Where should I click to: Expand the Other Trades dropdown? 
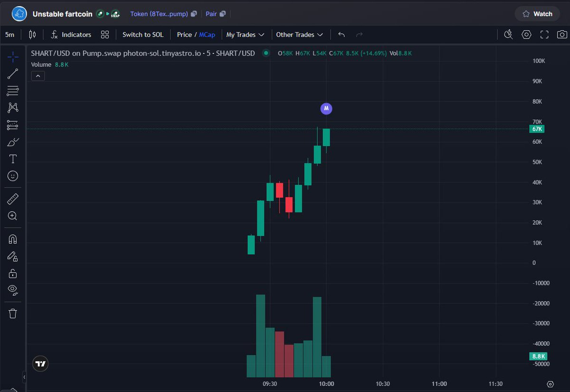(299, 35)
